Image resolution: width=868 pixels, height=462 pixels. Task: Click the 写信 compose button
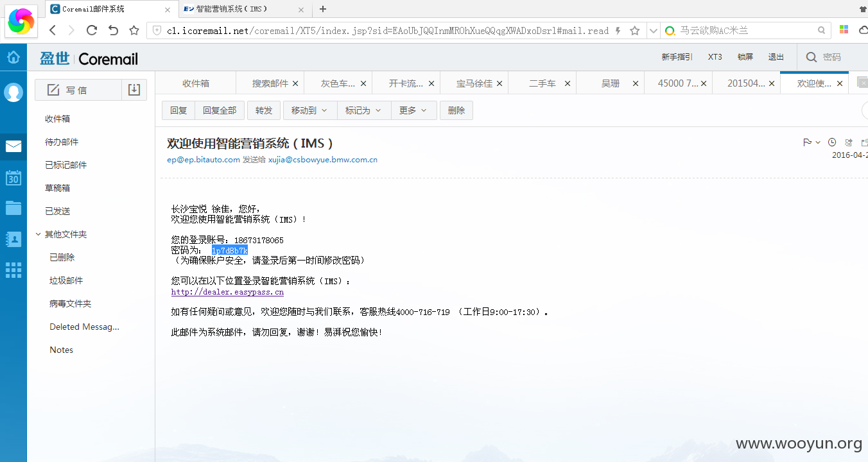tap(78, 90)
